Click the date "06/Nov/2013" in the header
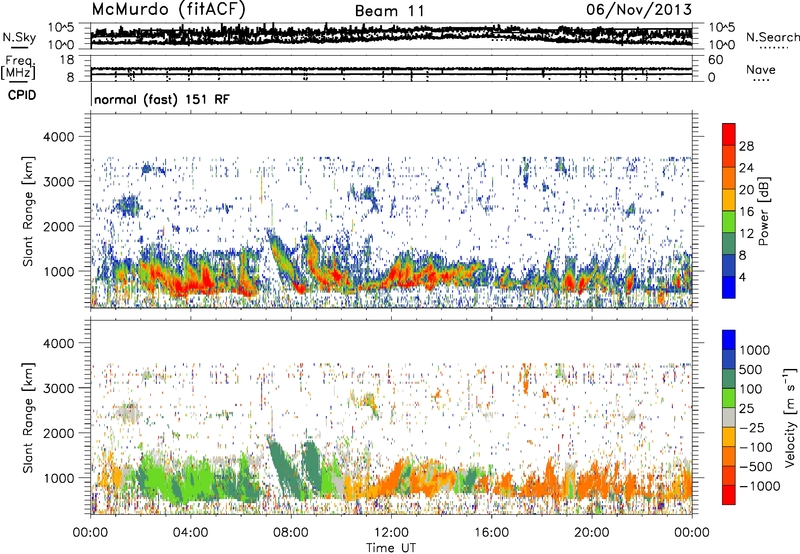 click(x=639, y=9)
